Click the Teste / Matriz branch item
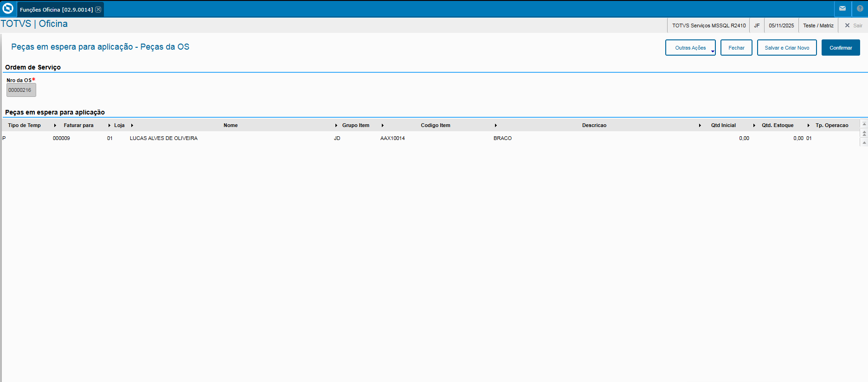Screen dimensions: 868x382 818,25
